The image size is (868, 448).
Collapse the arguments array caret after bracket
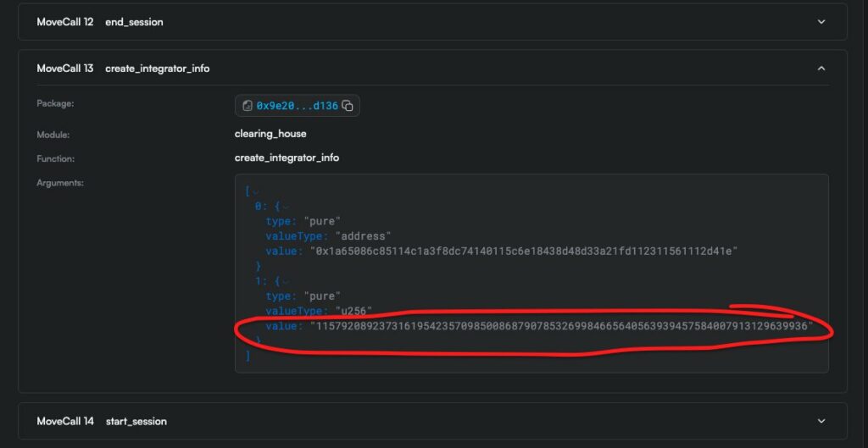[256, 192]
